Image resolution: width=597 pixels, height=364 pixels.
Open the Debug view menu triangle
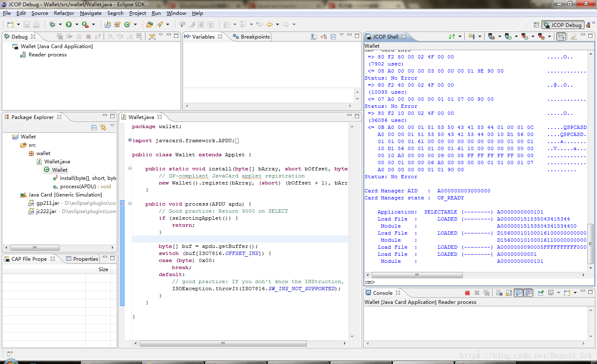[161, 35]
